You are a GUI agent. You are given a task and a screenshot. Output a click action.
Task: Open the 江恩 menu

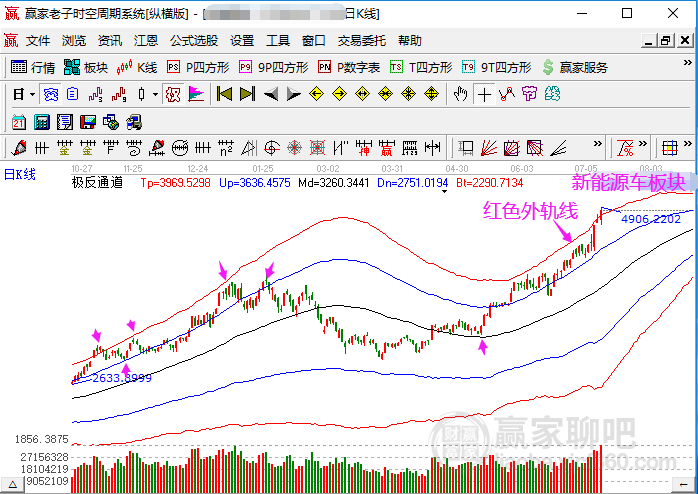point(146,40)
